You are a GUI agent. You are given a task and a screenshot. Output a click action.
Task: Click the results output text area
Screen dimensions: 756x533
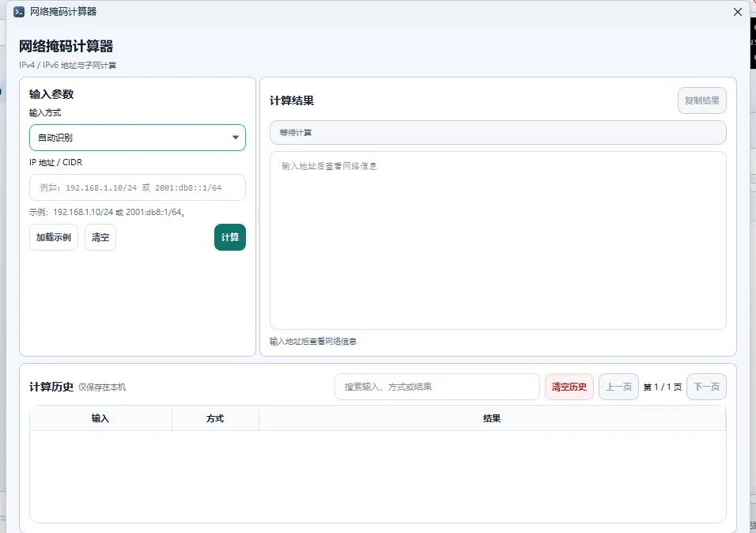pyautogui.click(x=498, y=240)
